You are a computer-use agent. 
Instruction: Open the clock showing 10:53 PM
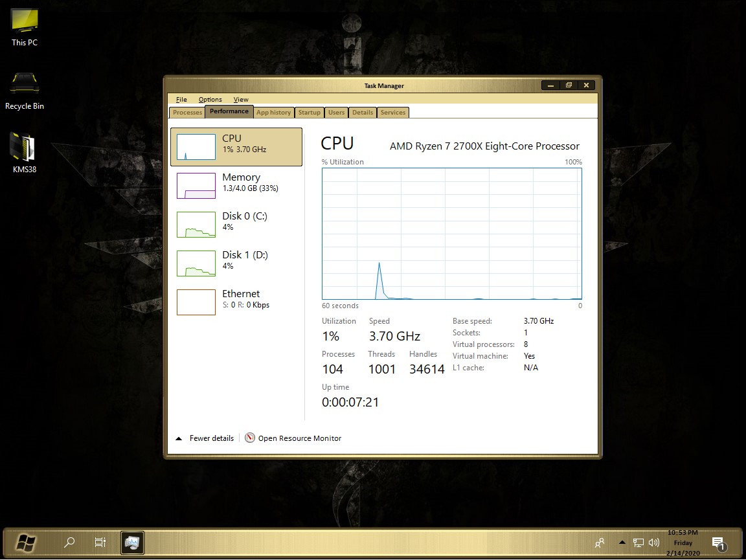click(x=683, y=543)
